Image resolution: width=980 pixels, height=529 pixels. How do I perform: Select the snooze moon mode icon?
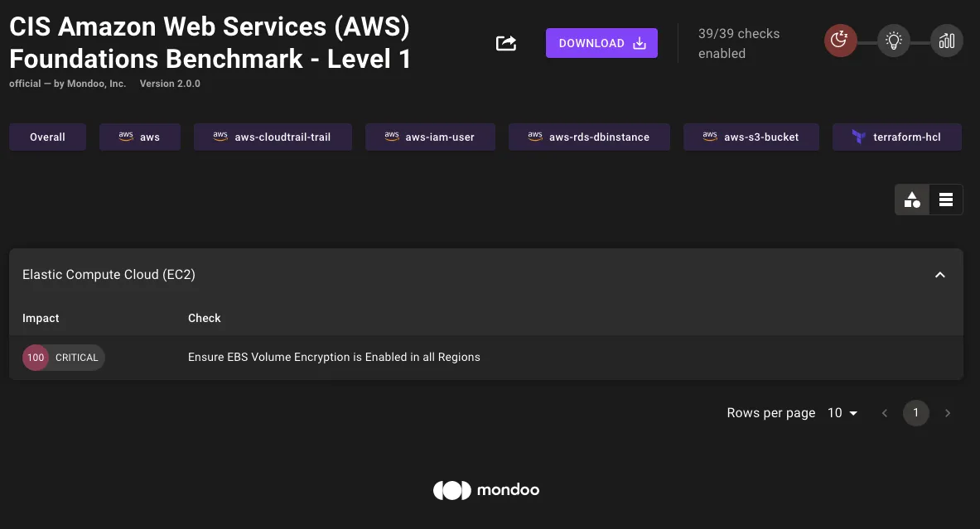840,41
